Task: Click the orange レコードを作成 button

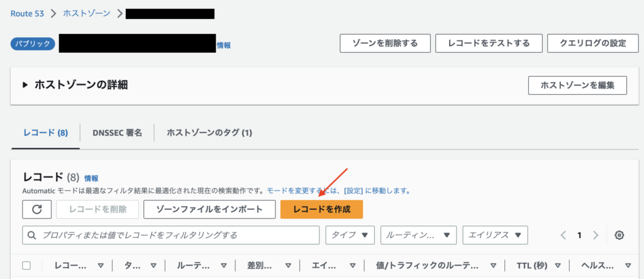Action: point(321,209)
